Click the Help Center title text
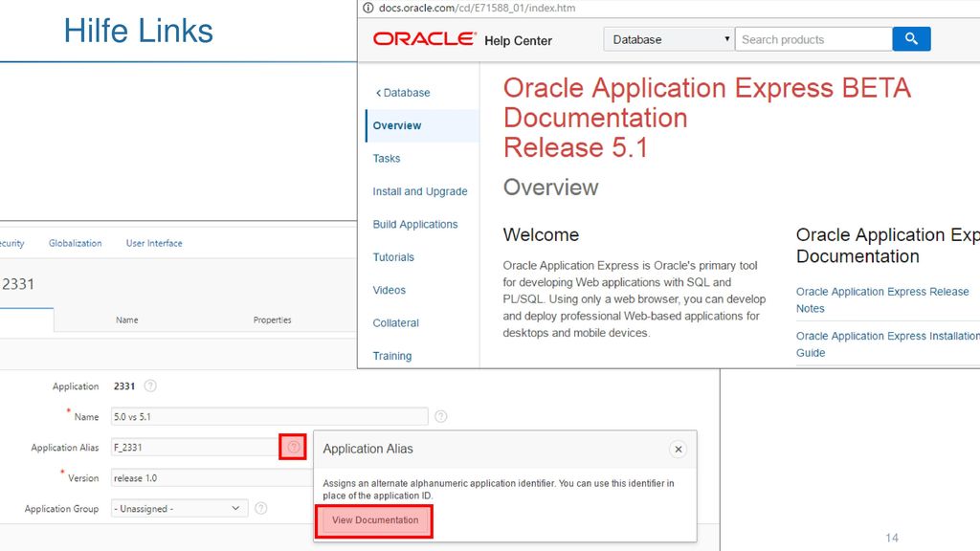980x551 pixels. tap(518, 40)
